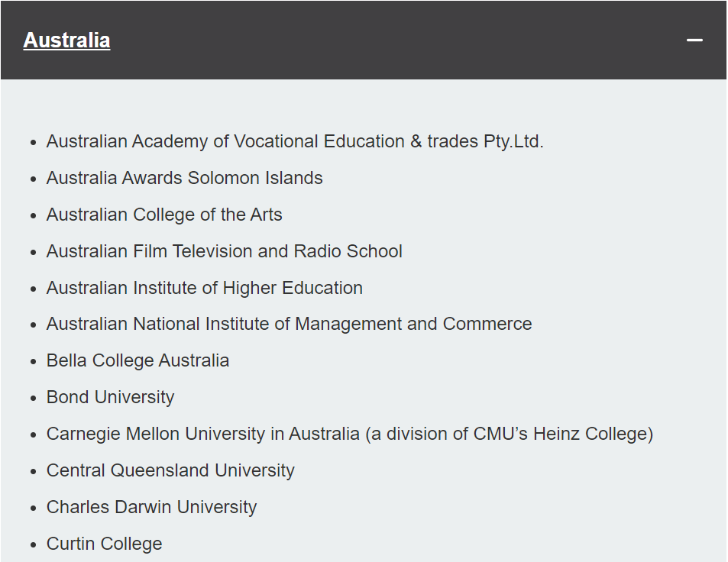
Task: Click the dark Australia accordion header bar
Action: (364, 40)
